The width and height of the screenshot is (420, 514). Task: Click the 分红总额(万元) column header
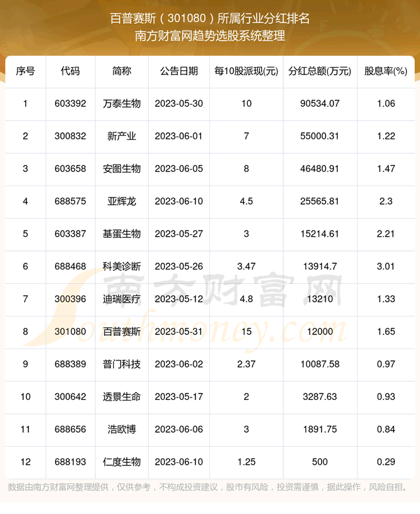tap(319, 71)
